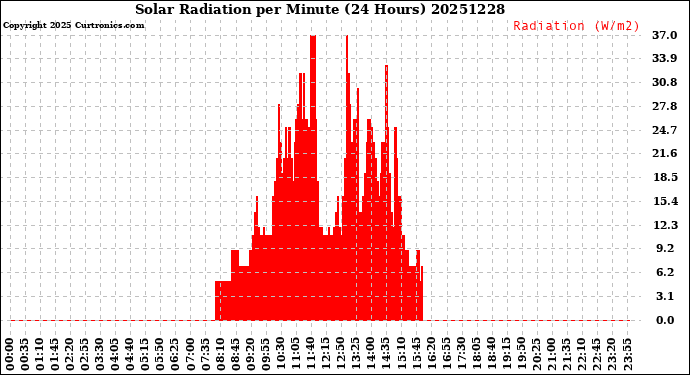This screenshot has width=690, height=375.
Task: Click the x-axis time label 03:30
Action: 100,355
